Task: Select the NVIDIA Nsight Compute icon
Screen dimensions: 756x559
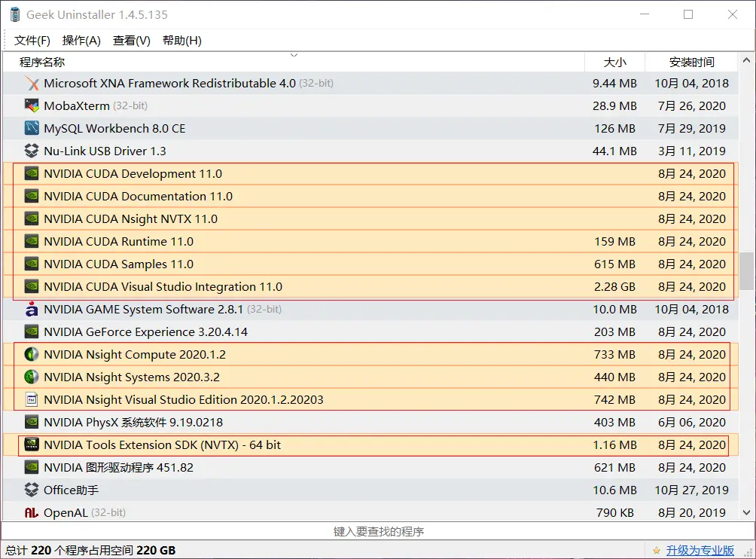Action: [31, 354]
